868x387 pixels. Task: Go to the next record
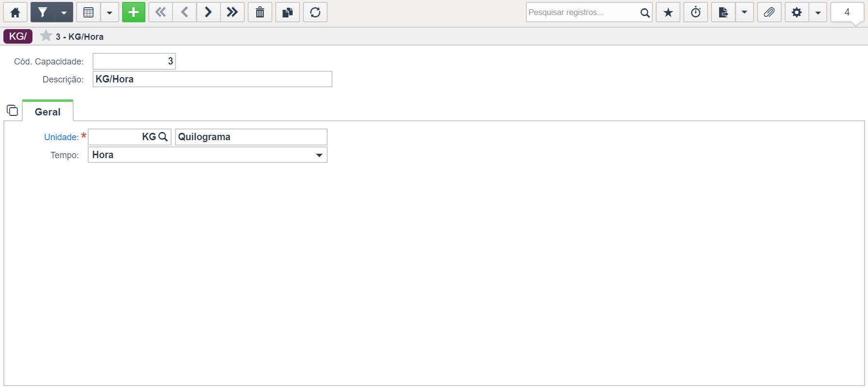point(208,13)
